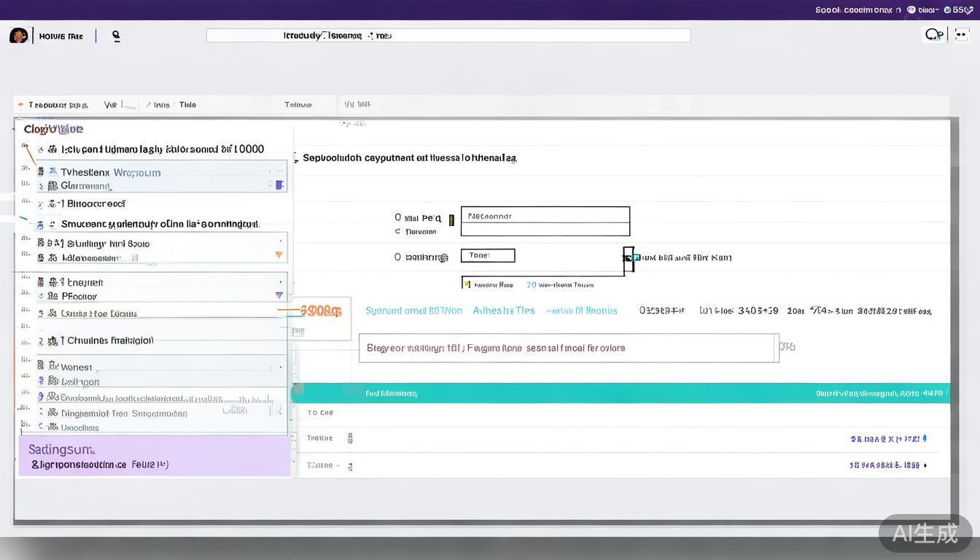The image size is (980, 560).
Task: Click the teal square icon right of Tone field
Action: click(x=636, y=257)
